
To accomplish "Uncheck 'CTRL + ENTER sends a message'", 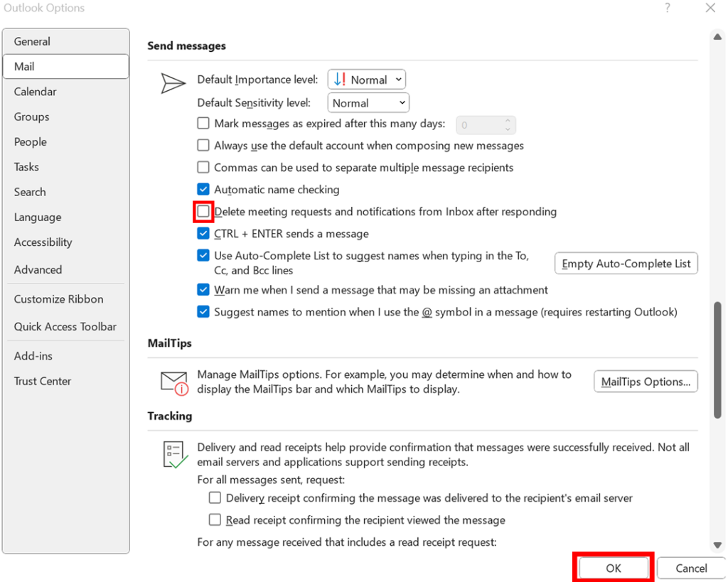I will point(203,233).
